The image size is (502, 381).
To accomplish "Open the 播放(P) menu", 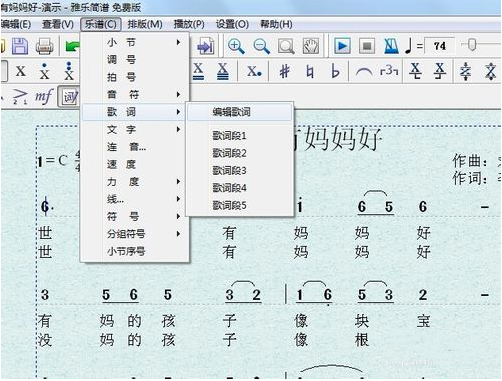I will coord(189,24).
